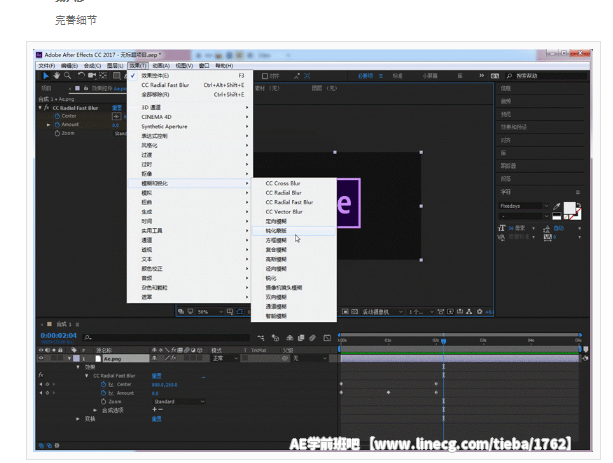Choose 摄像机镜头模糊 from submenu
The height and width of the screenshot is (463, 613).
point(294,287)
